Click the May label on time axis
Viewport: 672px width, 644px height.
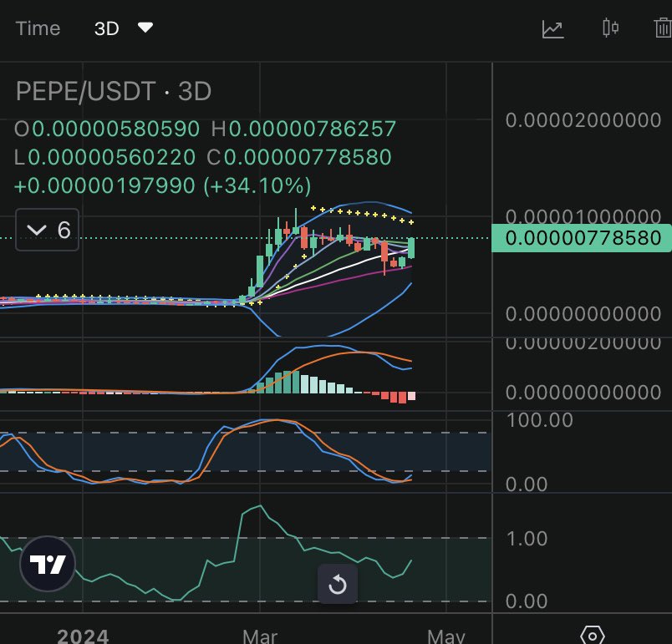pyautogui.click(x=446, y=636)
